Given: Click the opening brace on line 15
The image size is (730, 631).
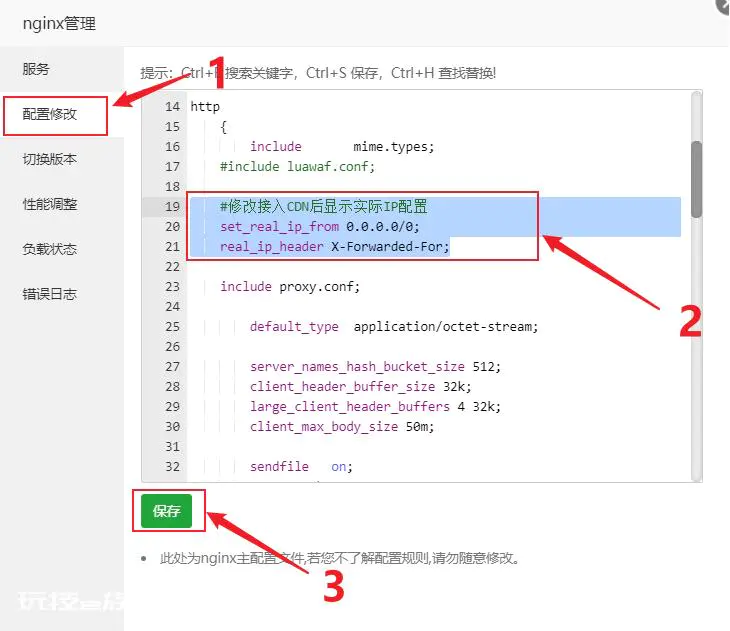Looking at the screenshot, I should pyautogui.click(x=223, y=127).
